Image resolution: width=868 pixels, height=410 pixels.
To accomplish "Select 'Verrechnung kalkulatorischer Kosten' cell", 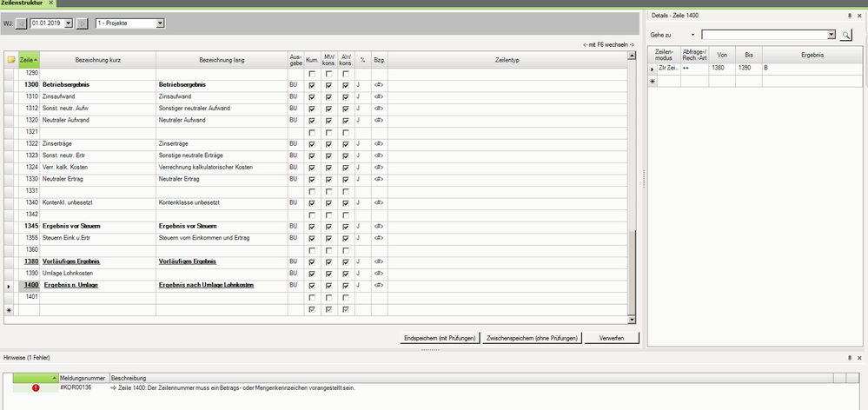I will point(222,169).
